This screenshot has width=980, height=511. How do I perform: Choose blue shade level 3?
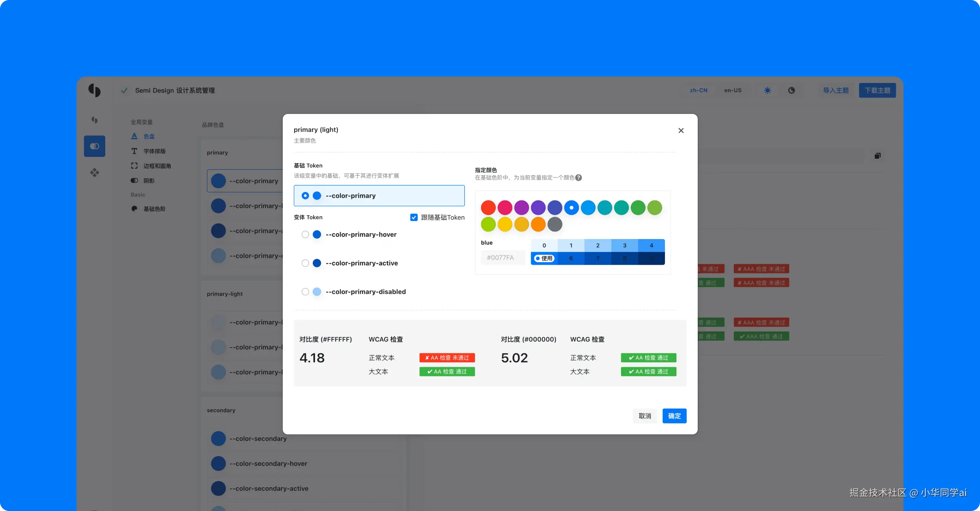(x=624, y=246)
